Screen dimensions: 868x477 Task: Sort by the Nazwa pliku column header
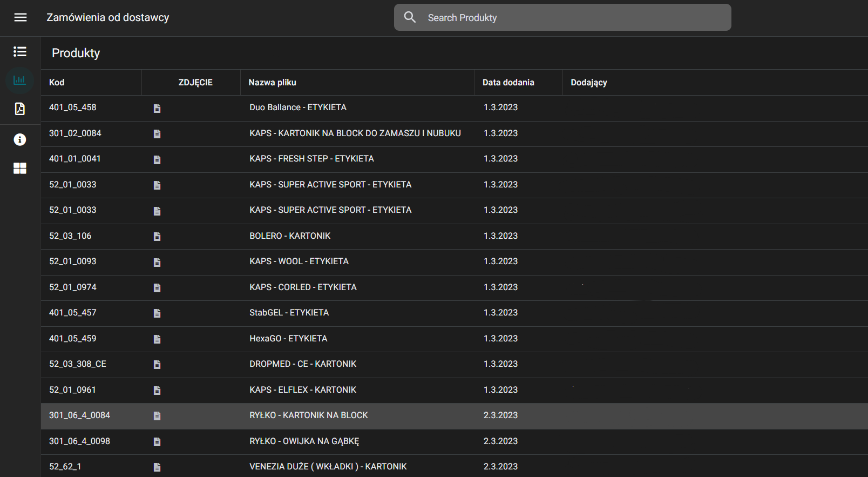(272, 83)
